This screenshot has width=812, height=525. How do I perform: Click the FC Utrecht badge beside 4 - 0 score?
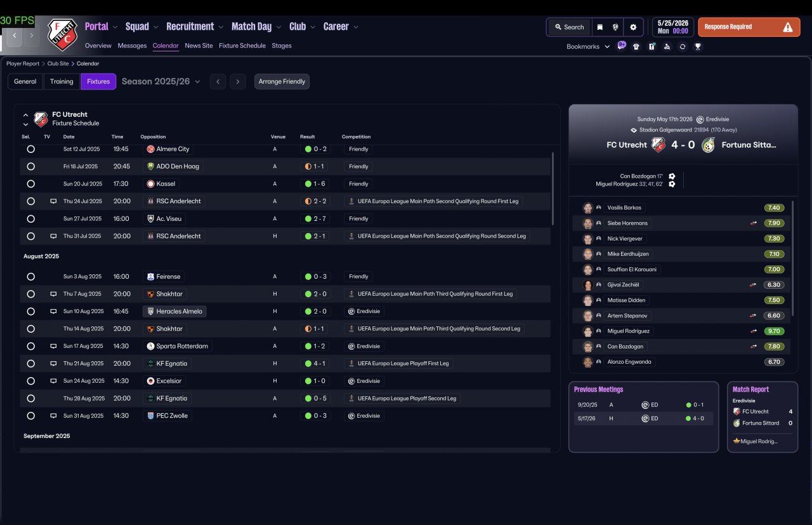(658, 145)
